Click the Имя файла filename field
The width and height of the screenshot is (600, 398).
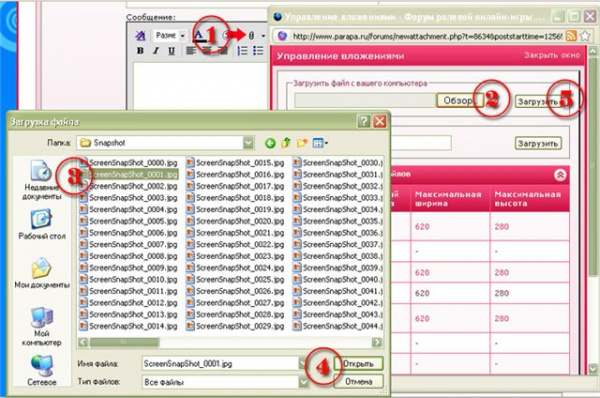pyautogui.click(x=220, y=364)
